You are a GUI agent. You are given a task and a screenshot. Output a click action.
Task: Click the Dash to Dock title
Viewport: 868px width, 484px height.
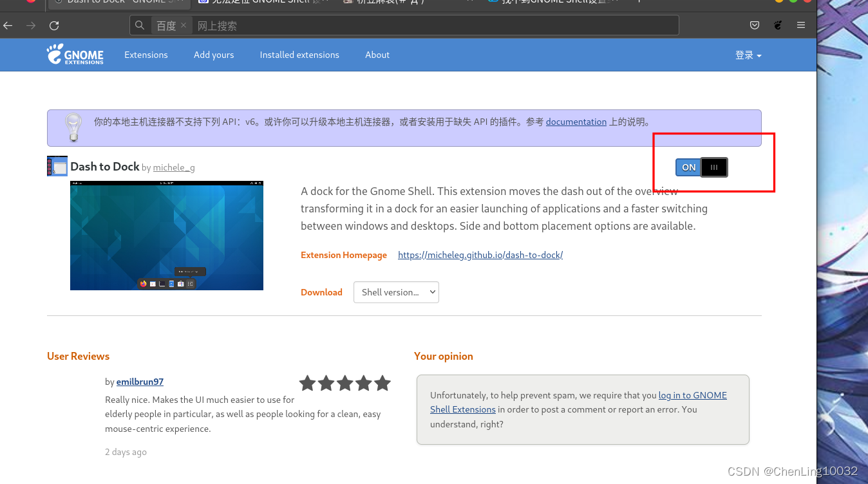click(x=105, y=166)
